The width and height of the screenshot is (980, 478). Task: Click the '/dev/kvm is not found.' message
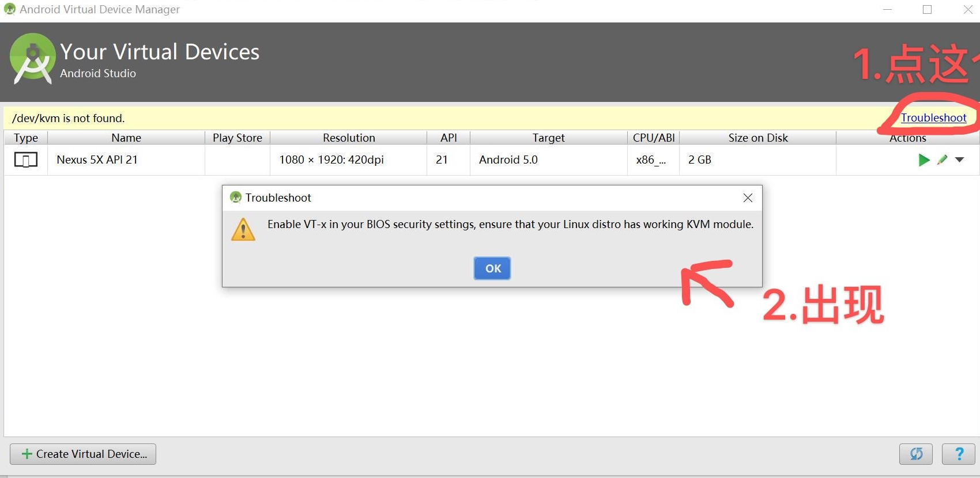click(x=69, y=118)
